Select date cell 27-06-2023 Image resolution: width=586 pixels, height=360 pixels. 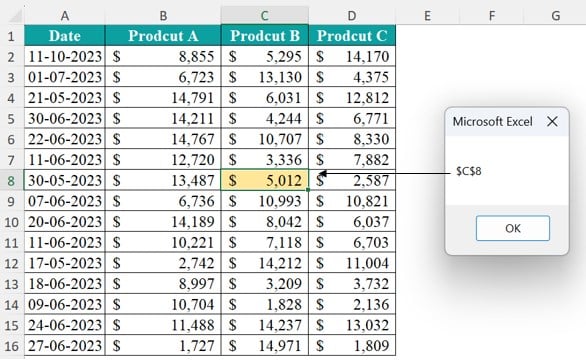click(x=65, y=345)
